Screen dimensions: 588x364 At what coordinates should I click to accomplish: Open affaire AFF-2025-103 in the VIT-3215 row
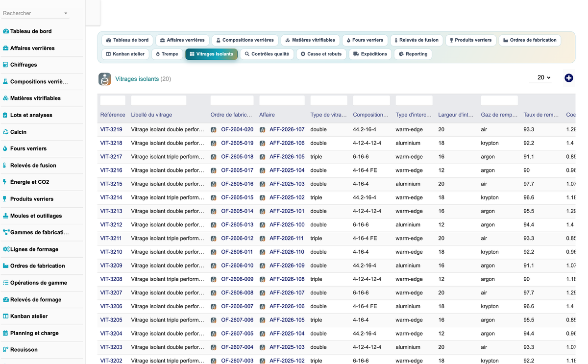[287, 184]
